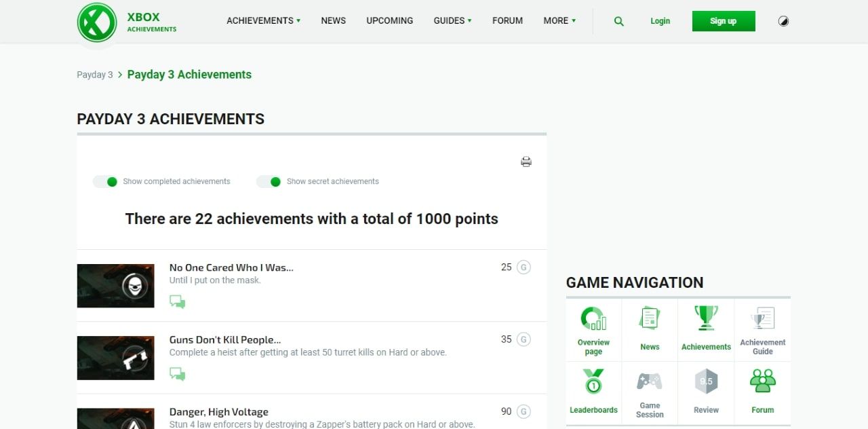Open comments icon under No One Cared Who I Was
This screenshot has width=868, height=429.
(177, 301)
